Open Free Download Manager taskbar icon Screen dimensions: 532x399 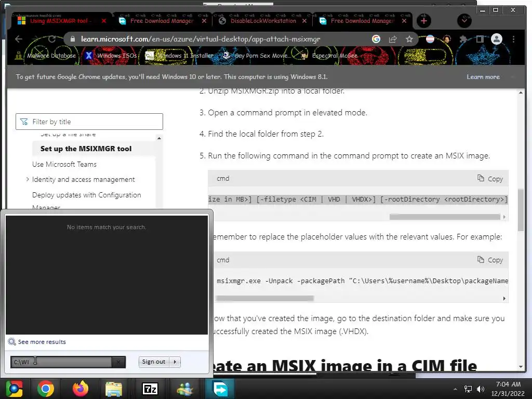pos(220,389)
